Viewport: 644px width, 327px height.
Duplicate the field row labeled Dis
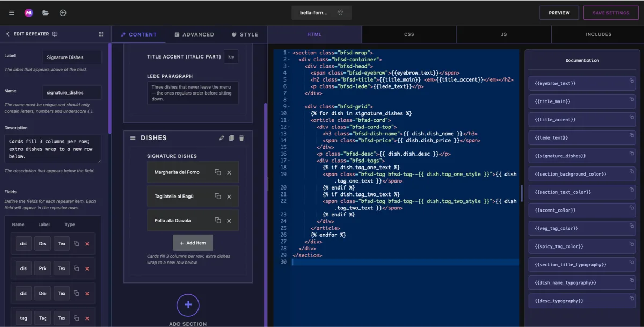click(76, 244)
